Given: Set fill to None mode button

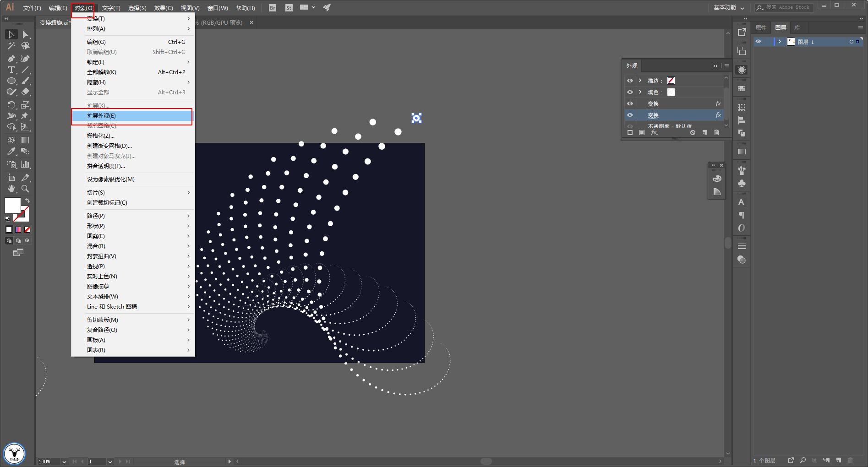Looking at the screenshot, I should tap(27, 229).
